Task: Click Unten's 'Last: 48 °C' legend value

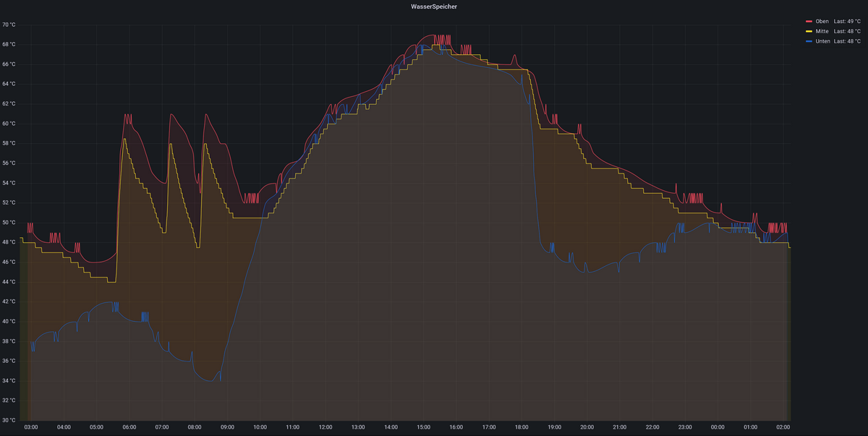Action: [x=847, y=41]
